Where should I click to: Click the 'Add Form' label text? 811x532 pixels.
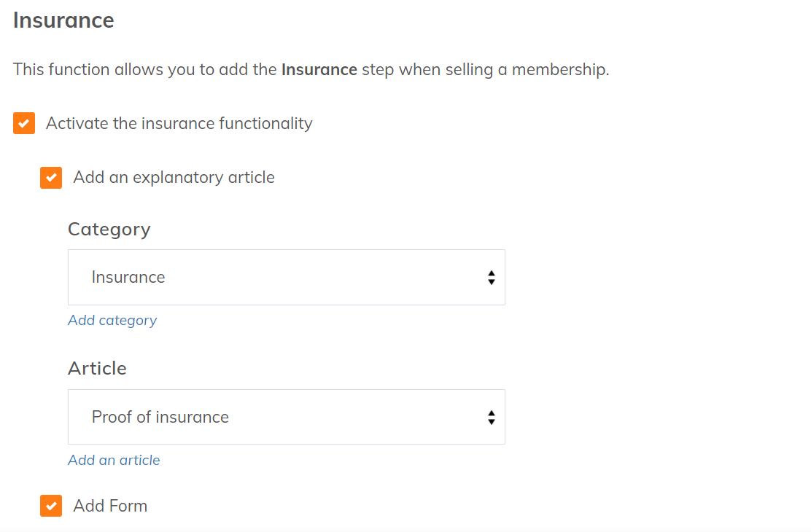tap(110, 506)
